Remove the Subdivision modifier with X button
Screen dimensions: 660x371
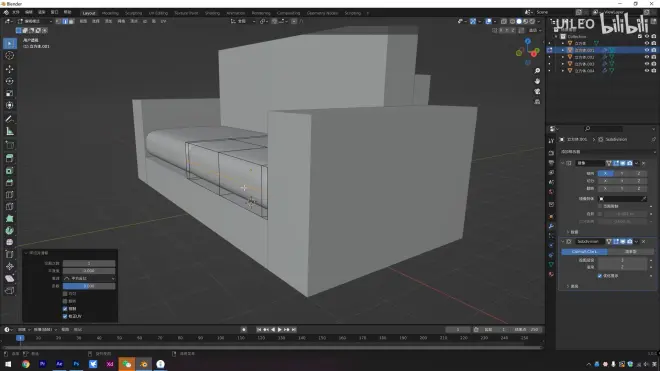(x=644, y=241)
